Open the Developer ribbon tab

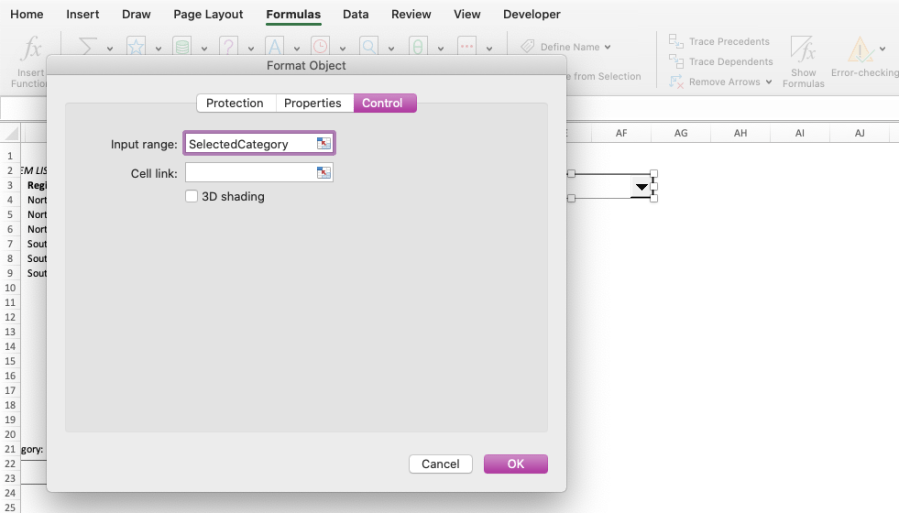pos(531,14)
